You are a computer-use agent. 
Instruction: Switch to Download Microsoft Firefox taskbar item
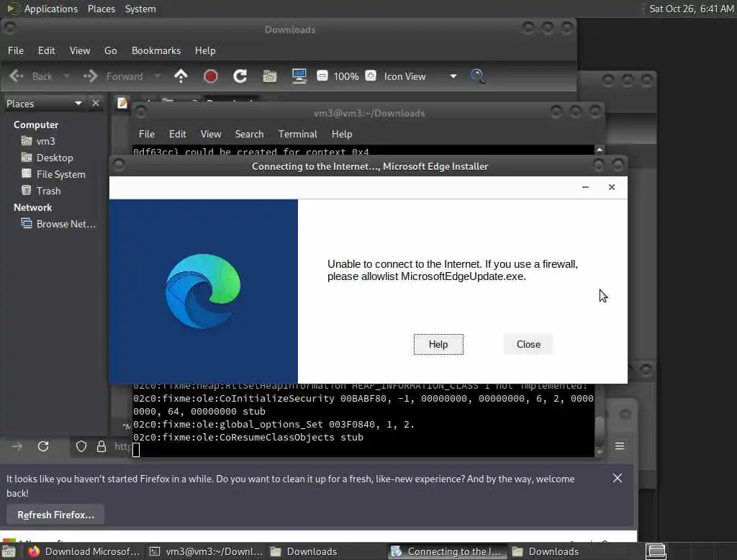83,551
